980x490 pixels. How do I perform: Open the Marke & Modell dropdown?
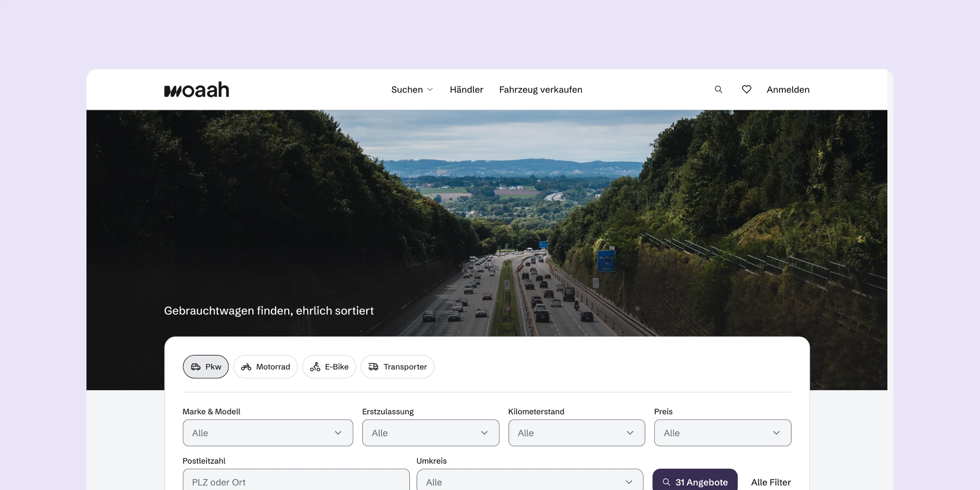click(268, 433)
